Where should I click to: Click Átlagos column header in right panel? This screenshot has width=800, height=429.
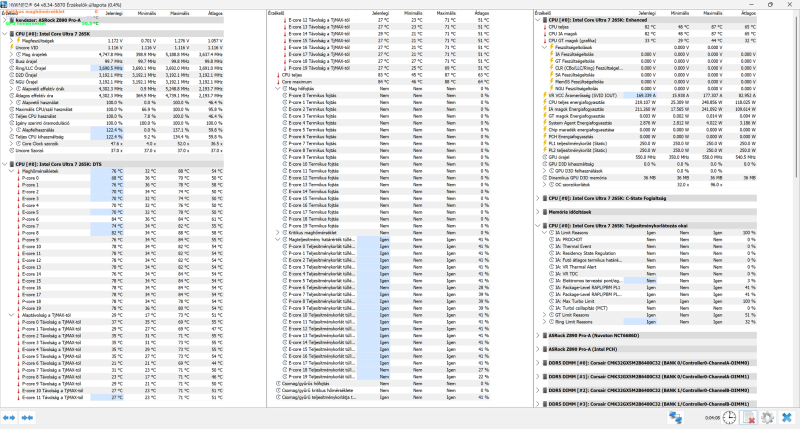[x=748, y=13]
